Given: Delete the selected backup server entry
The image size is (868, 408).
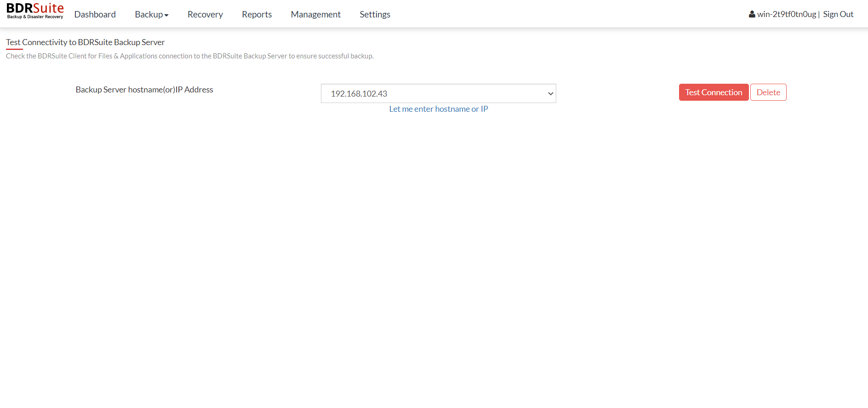Looking at the screenshot, I should [x=768, y=92].
